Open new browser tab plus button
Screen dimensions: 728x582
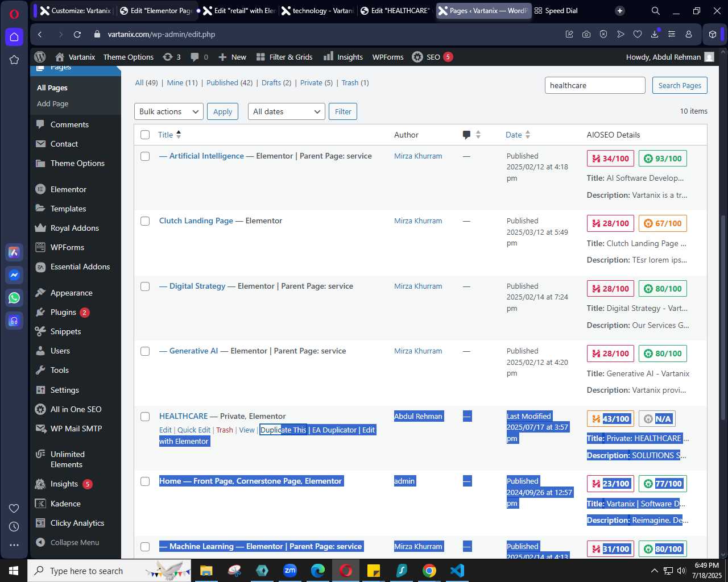620,11
